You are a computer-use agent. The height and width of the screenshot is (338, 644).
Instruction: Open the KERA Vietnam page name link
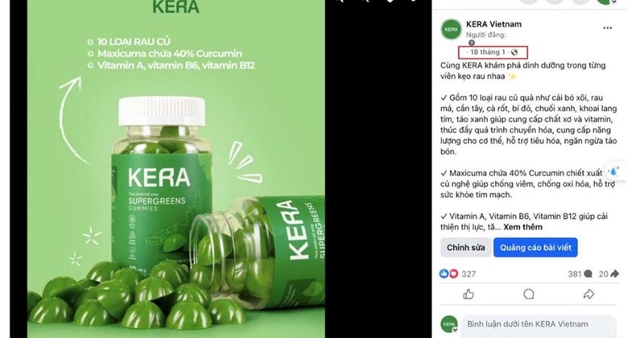pyautogui.click(x=493, y=24)
